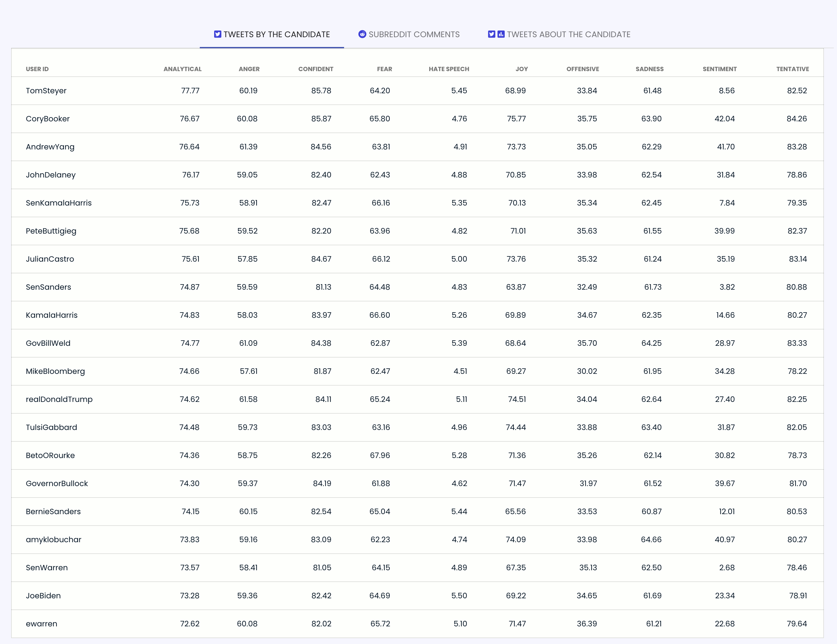
Task: Select Tweets By The Candidate tab
Action: click(x=276, y=35)
